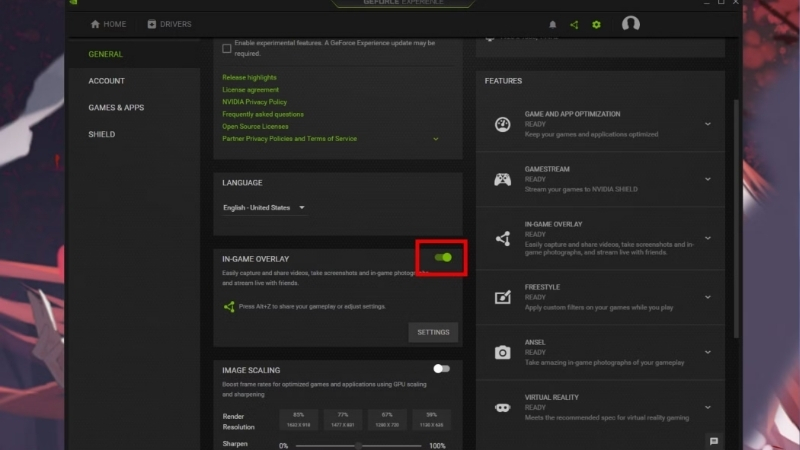Screen dimensions: 800x450
Task: Open the notifications bell icon
Action: (553, 24)
